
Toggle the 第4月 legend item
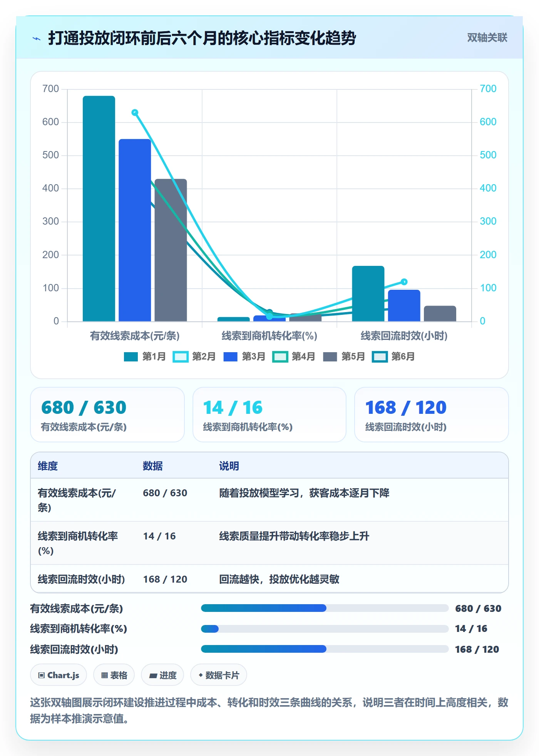pyautogui.click(x=294, y=357)
